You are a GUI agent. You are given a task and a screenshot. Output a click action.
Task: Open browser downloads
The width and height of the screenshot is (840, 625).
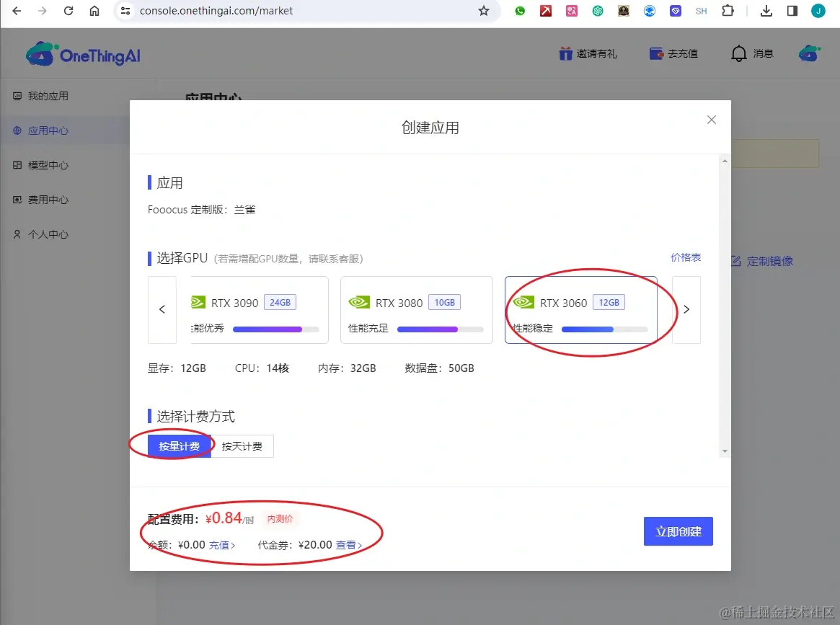(x=766, y=11)
